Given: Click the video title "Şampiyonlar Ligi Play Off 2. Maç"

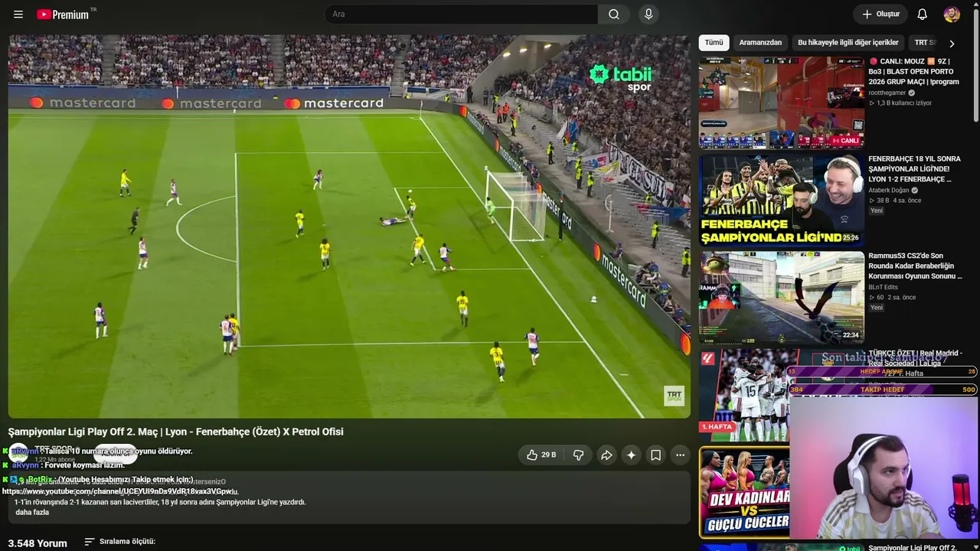Looking at the screenshot, I should tap(176, 432).
